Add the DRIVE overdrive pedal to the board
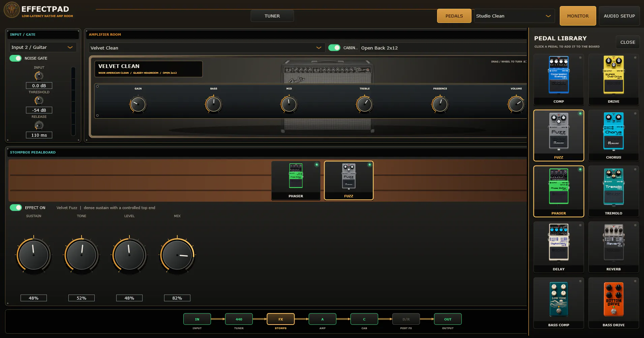644x338 pixels. click(x=613, y=79)
